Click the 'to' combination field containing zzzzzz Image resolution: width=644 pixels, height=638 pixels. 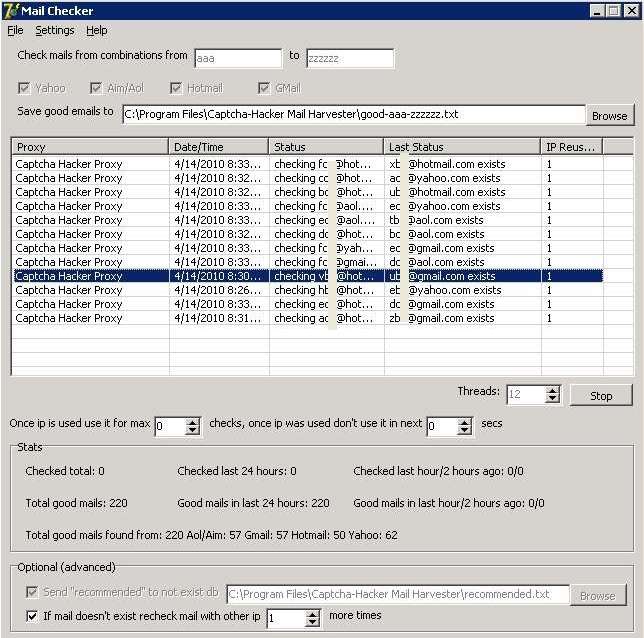(350, 58)
